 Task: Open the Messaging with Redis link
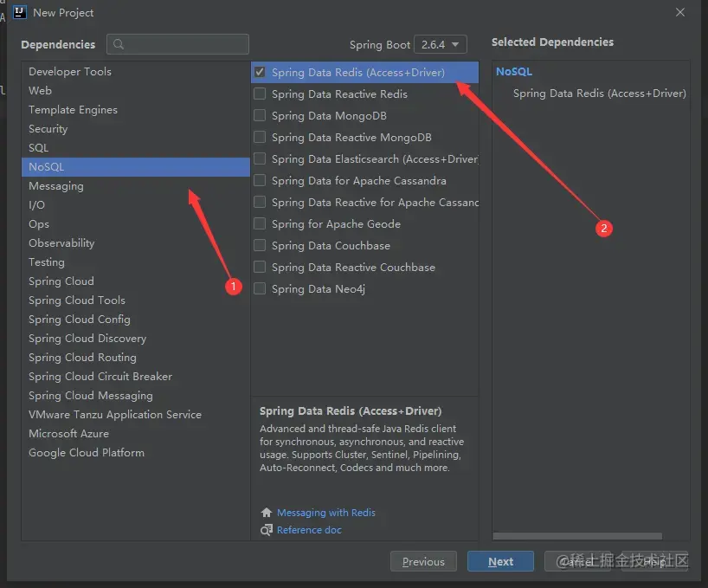(326, 513)
